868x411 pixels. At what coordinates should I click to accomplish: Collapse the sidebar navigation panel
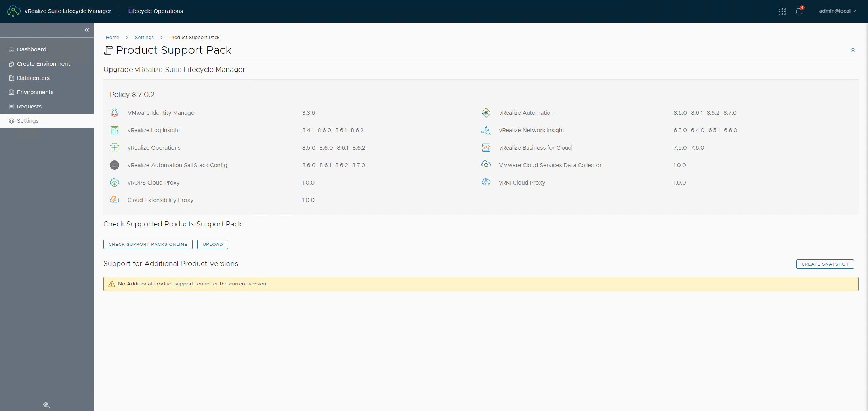point(87,30)
